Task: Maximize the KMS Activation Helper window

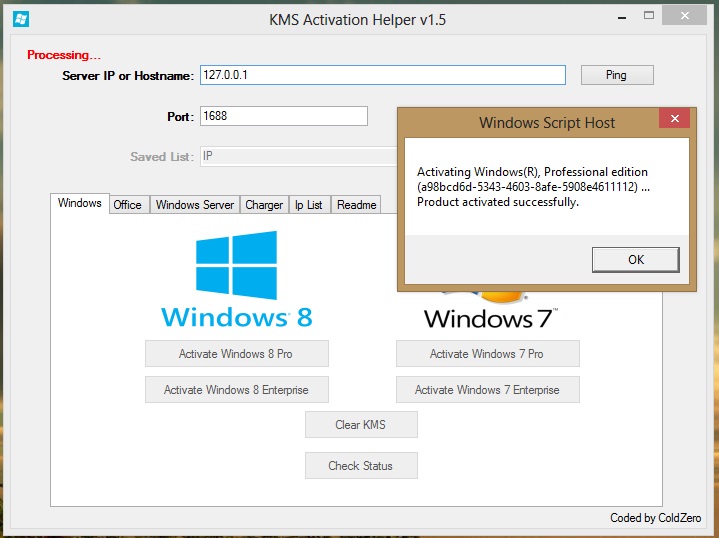Action: pos(648,16)
